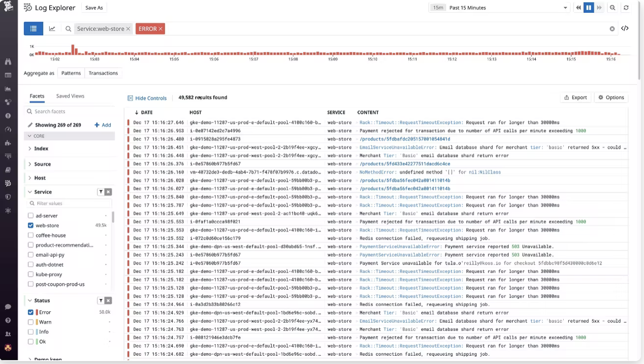Click the Status facet filter funnel icon
The width and height of the screenshot is (644, 364).
click(100, 301)
